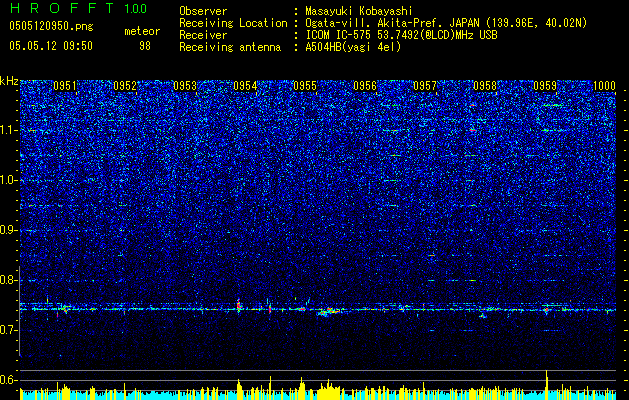
Task: Click the 0952 time marker
Action: tap(125, 86)
